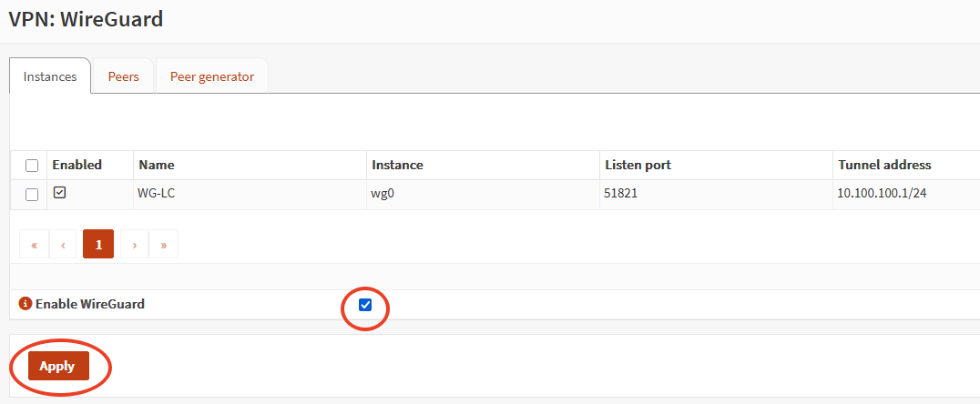Sort by the Instance column header

(397, 165)
